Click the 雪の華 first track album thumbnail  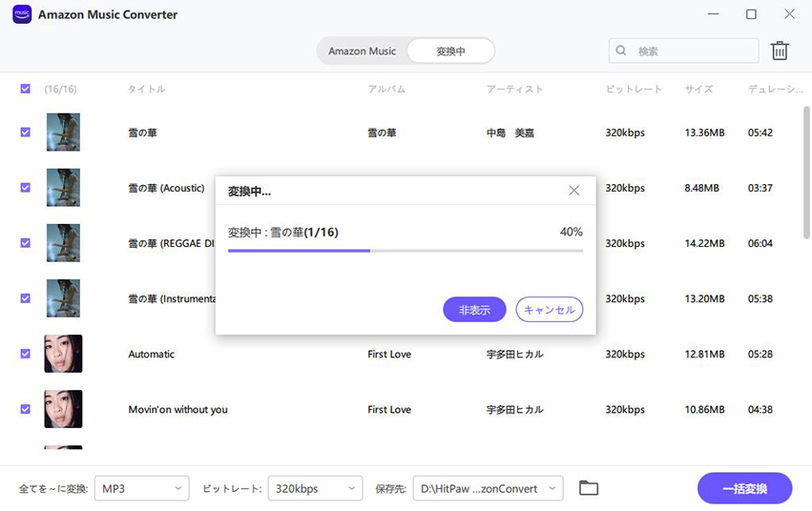63,133
